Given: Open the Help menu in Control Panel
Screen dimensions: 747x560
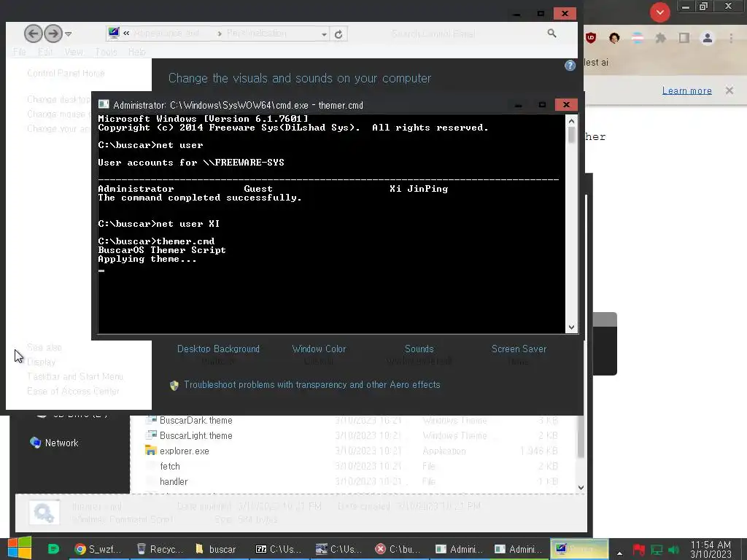Looking at the screenshot, I should [136, 52].
